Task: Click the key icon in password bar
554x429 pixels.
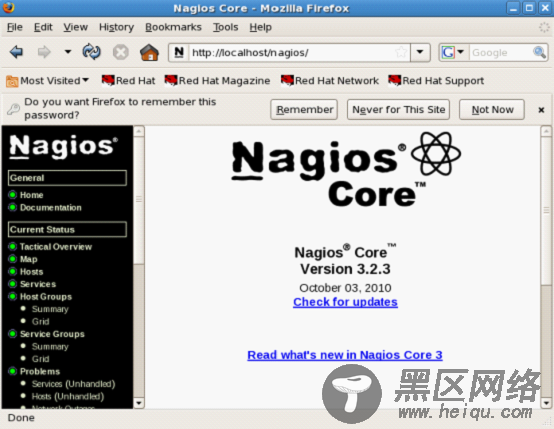Action: coord(14,109)
